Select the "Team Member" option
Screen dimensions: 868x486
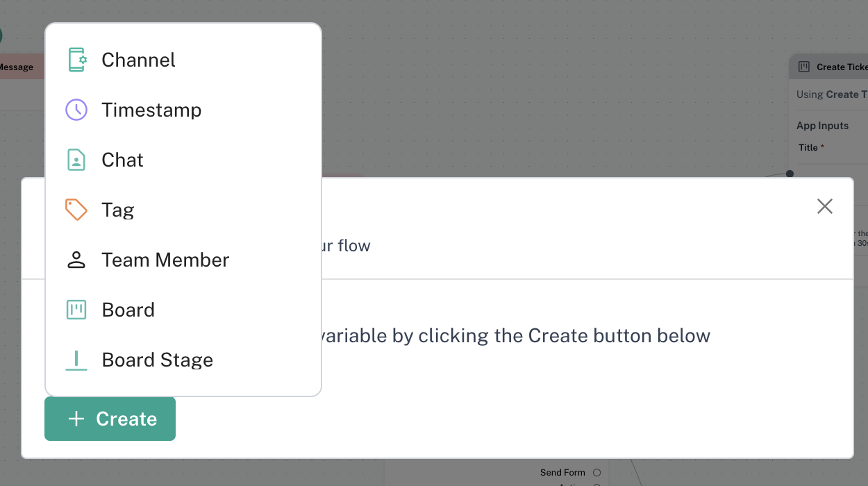point(165,260)
